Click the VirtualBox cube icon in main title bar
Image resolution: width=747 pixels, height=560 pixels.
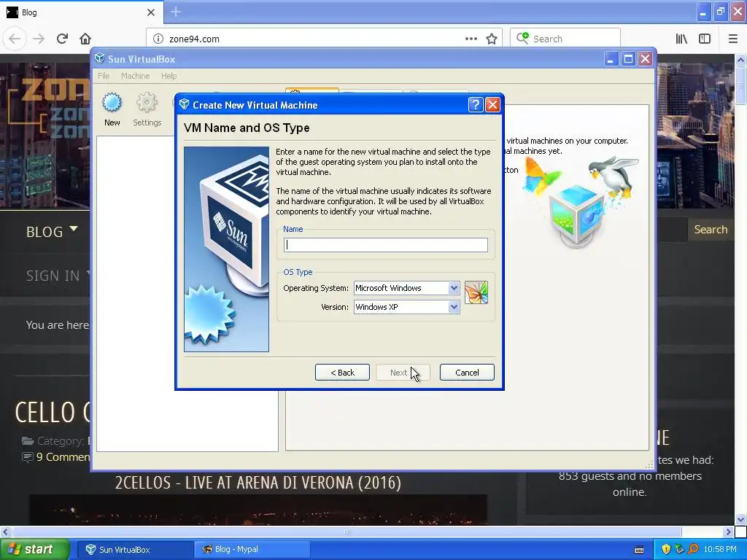[99, 58]
